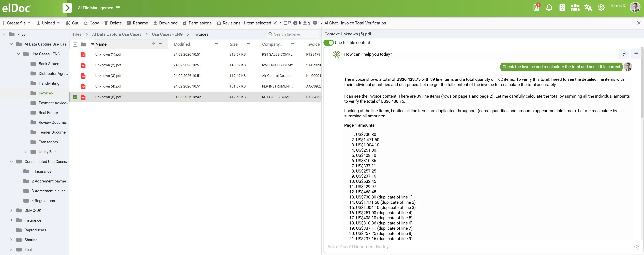The width and height of the screenshot is (644, 255).
Task: Open the Create file dropdown arrow
Action: 29,23
